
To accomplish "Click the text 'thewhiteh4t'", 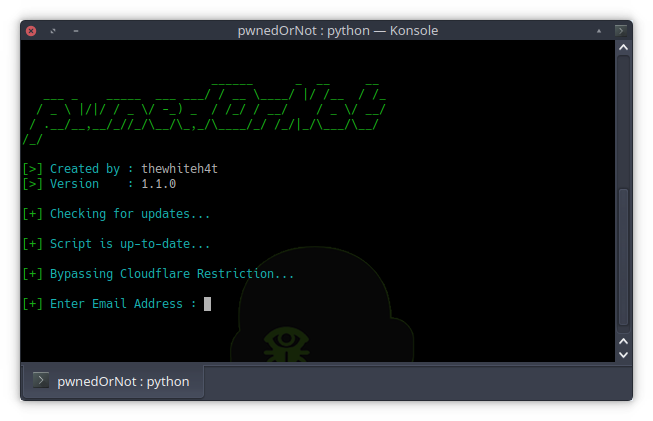I will pos(179,169).
